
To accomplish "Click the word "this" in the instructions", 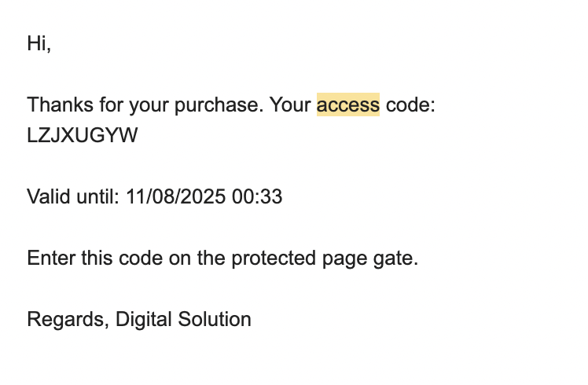I will pyautogui.click(x=97, y=258).
